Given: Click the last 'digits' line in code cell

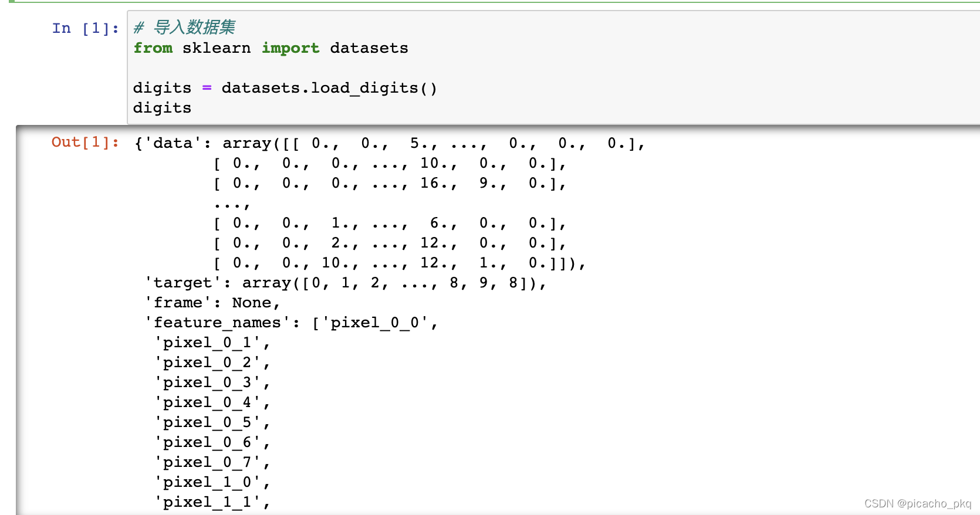Looking at the screenshot, I should point(162,108).
